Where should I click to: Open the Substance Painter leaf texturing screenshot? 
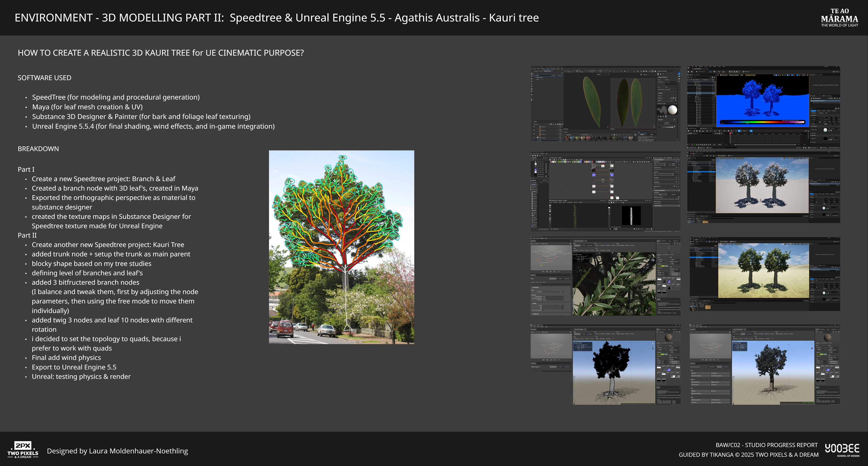[x=606, y=104]
